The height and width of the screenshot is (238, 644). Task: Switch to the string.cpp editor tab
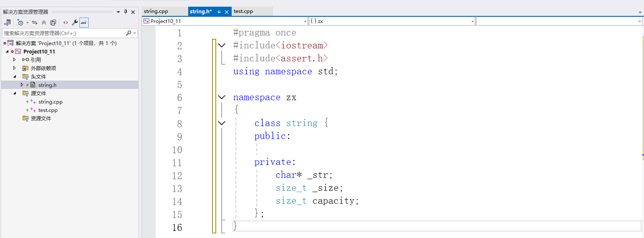[164, 11]
